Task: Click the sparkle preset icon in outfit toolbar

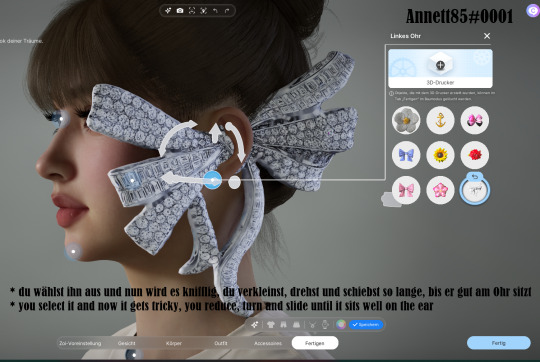Action: (255, 325)
